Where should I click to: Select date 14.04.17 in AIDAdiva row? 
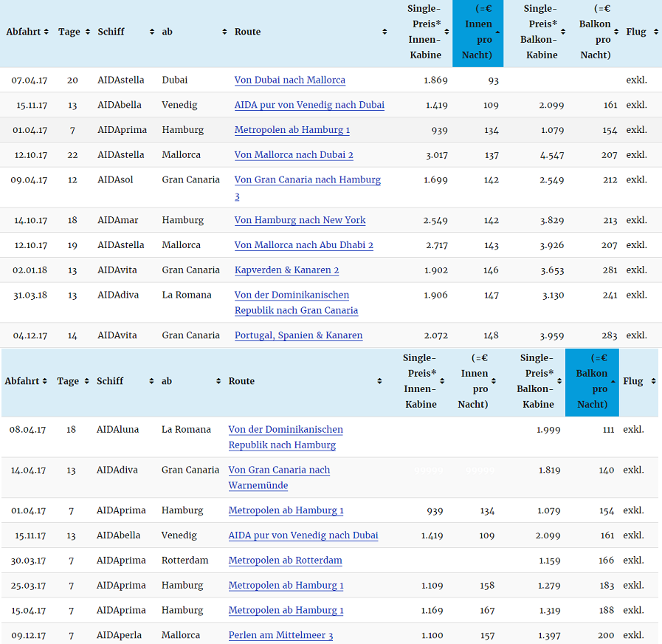pyautogui.click(x=28, y=470)
